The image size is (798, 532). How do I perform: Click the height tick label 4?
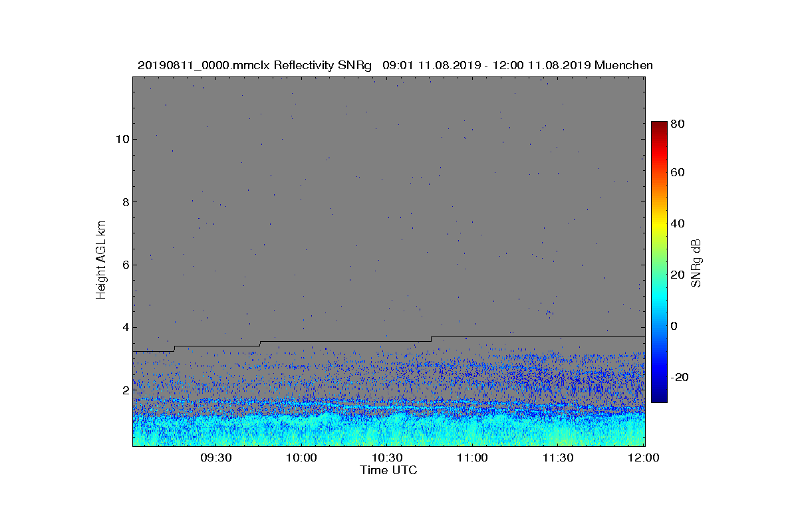[125, 327]
